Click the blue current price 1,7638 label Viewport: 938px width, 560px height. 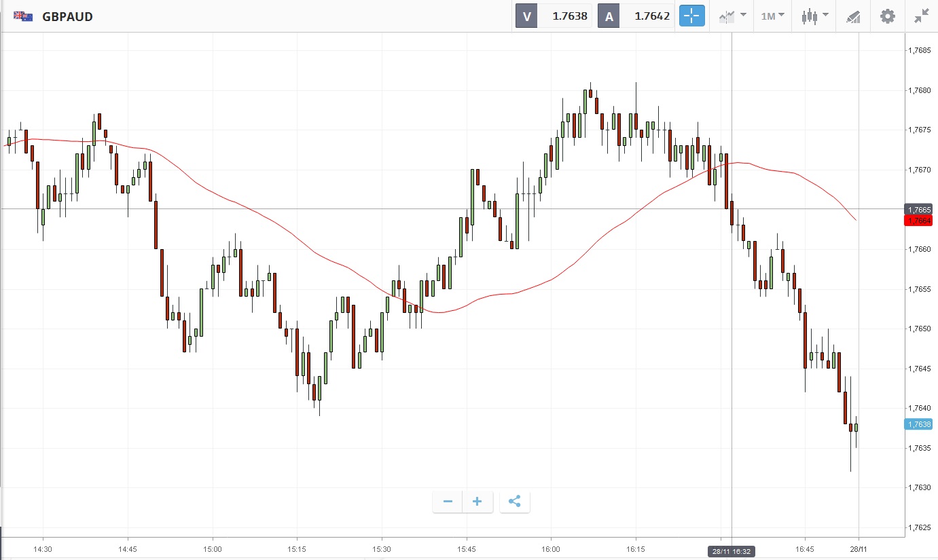[918, 424]
